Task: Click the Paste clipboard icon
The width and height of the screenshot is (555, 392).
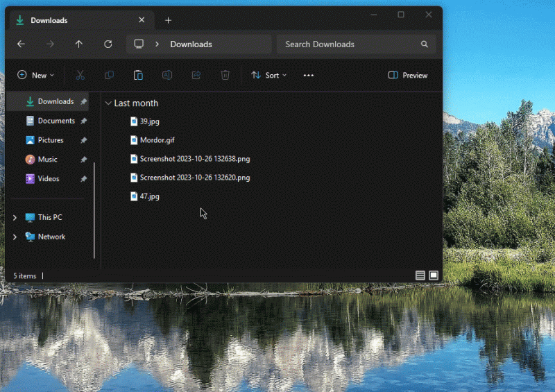Action: pos(138,75)
